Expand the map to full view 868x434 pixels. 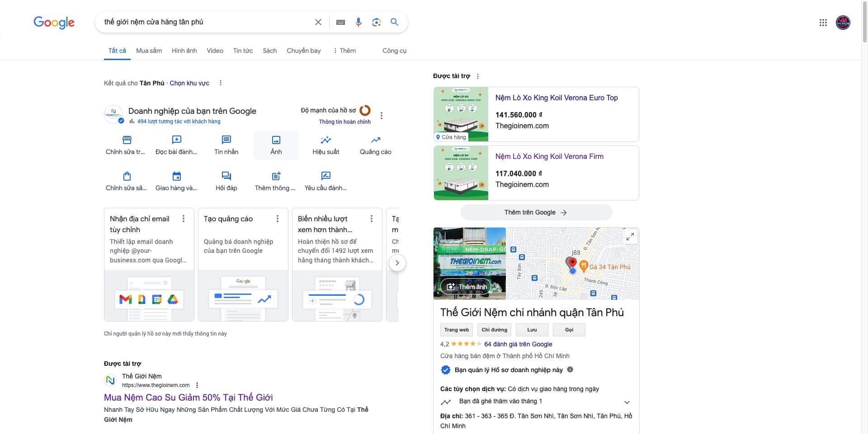click(630, 237)
